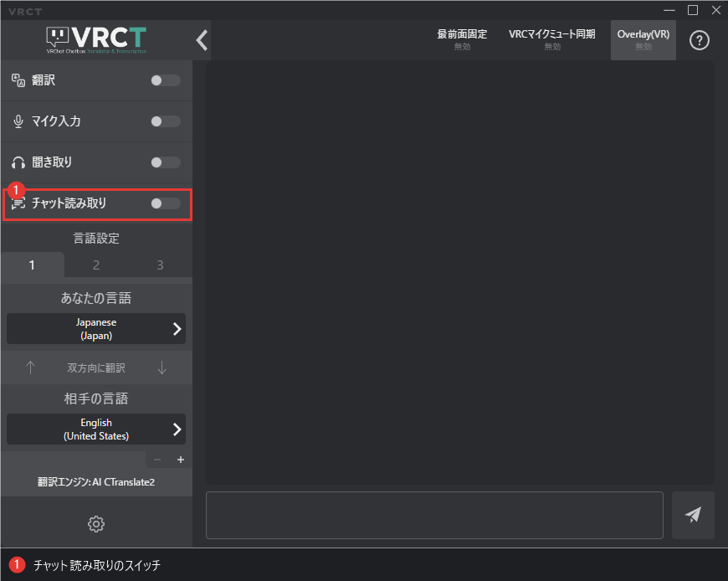Remove a language with the minus button
Viewport: 728px width, 581px height.
tap(157, 460)
